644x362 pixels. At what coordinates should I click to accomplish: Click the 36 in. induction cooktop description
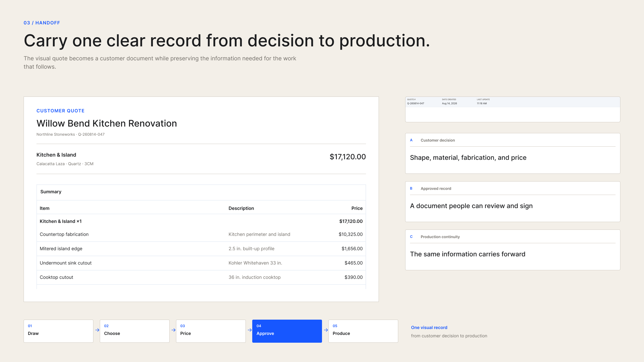click(254, 277)
